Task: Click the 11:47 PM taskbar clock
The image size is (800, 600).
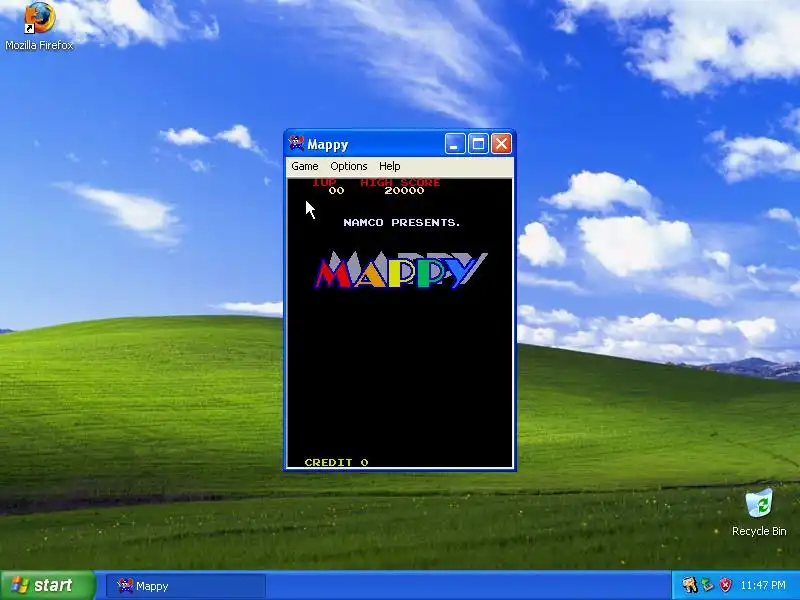Action: pos(763,585)
